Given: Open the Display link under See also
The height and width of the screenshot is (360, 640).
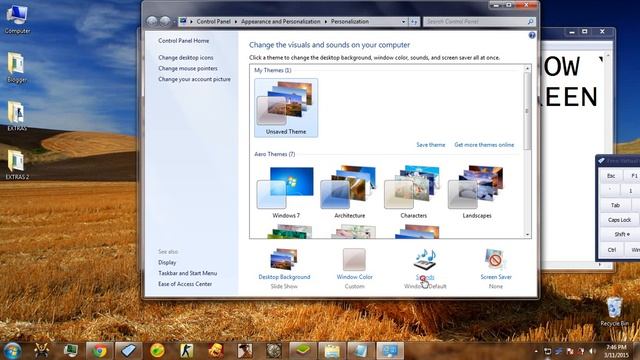Looking at the screenshot, I should (x=167, y=262).
